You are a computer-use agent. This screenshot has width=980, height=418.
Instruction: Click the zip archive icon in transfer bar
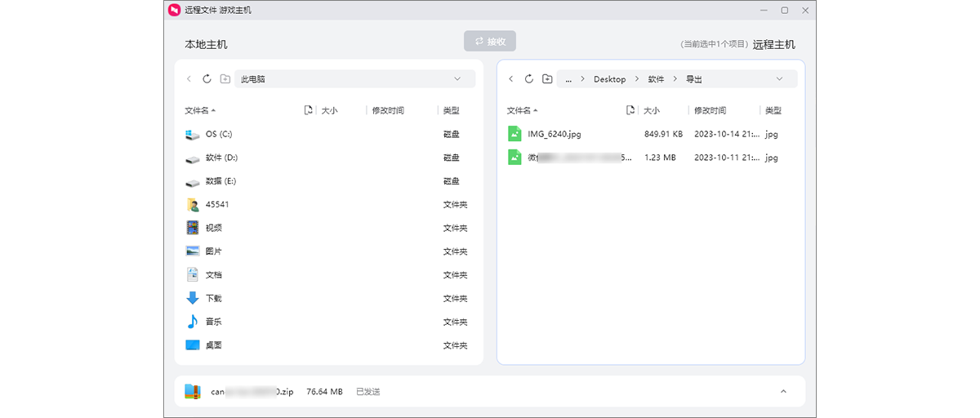pyautogui.click(x=193, y=392)
